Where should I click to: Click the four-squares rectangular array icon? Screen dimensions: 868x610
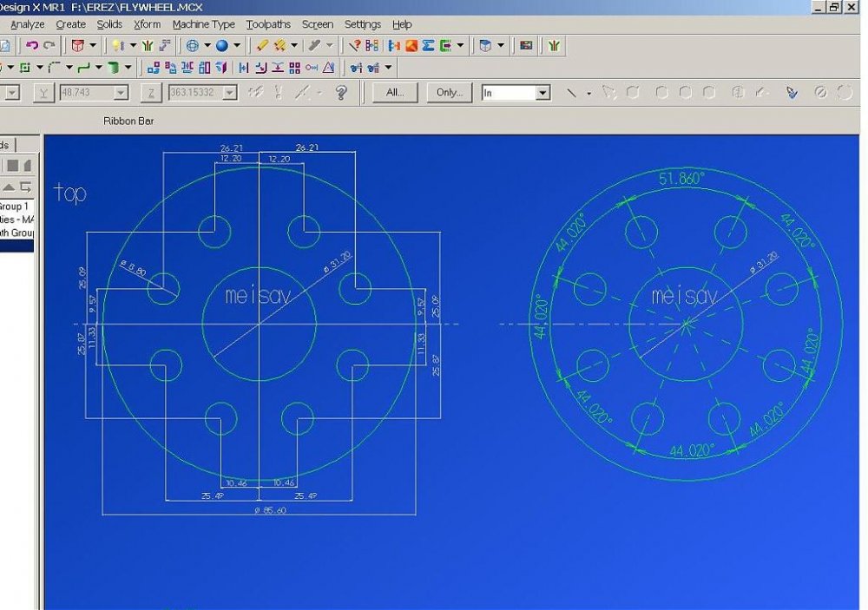pyautogui.click(x=294, y=68)
